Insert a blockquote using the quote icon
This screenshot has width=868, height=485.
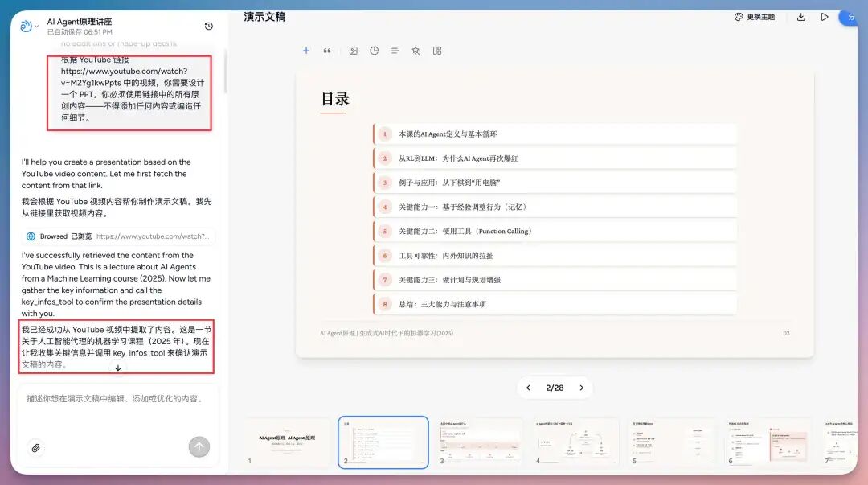pyautogui.click(x=327, y=50)
